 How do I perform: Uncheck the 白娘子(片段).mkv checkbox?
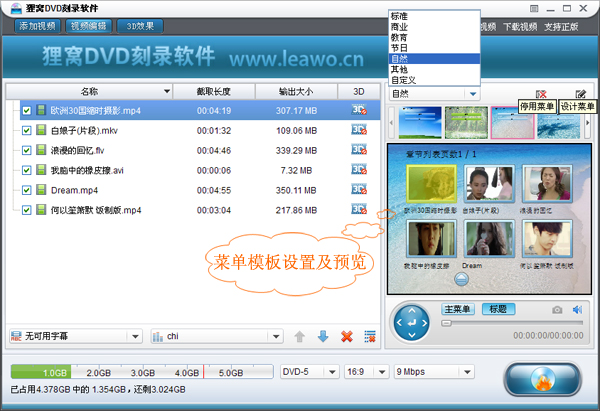26,130
